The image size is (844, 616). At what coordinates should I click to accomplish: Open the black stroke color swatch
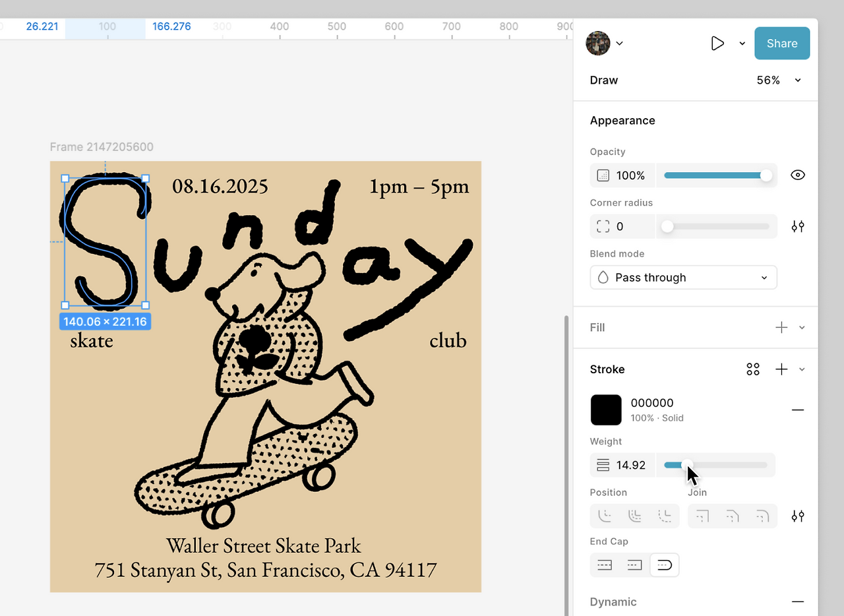click(x=606, y=410)
